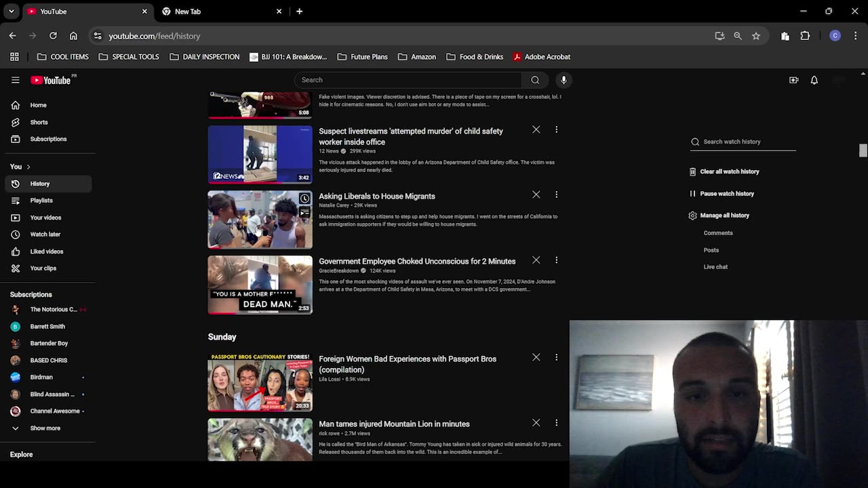
Task: Remove 'Government Employee Choked Unconscious' from history
Action: pyautogui.click(x=536, y=260)
